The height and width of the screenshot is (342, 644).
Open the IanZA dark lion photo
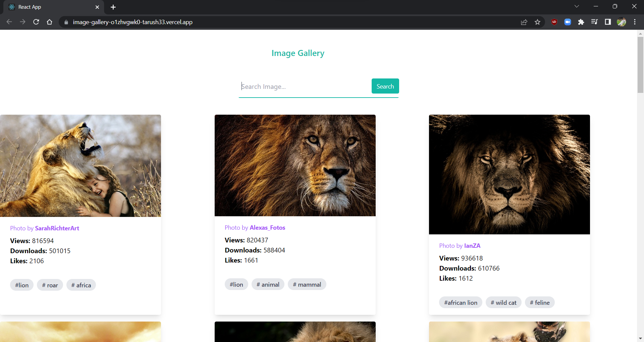[509, 174]
